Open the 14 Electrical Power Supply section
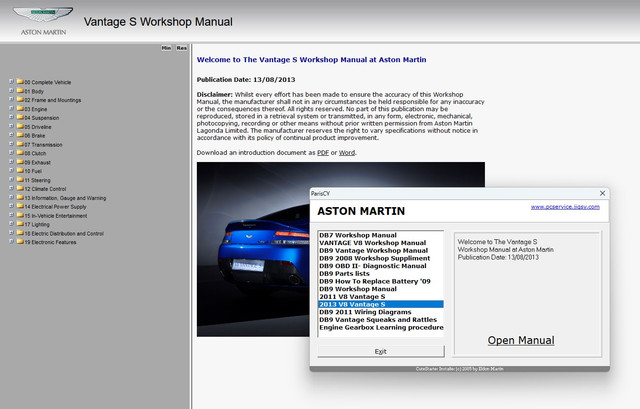The image size is (640, 409). [x=56, y=207]
